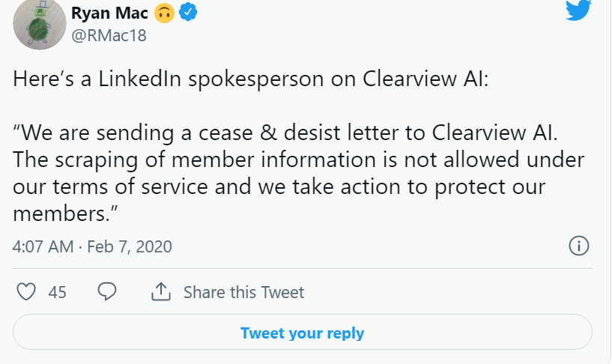Click the "scraping of member information" text line
This screenshot has height=364, width=612.
(298, 160)
